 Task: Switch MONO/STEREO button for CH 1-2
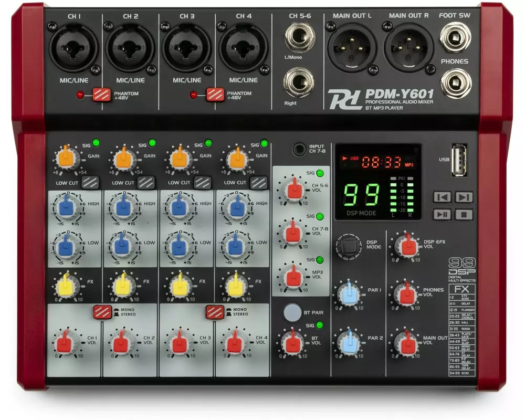pos(102,312)
